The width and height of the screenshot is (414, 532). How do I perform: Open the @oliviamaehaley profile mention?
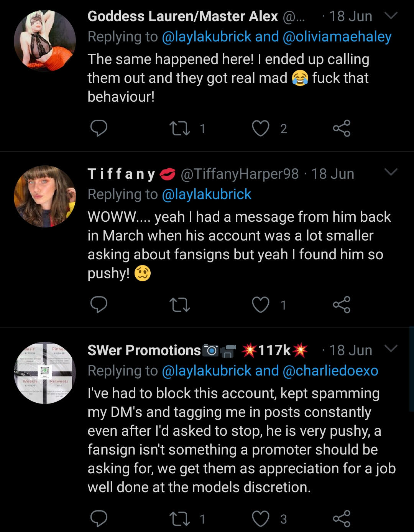click(337, 37)
